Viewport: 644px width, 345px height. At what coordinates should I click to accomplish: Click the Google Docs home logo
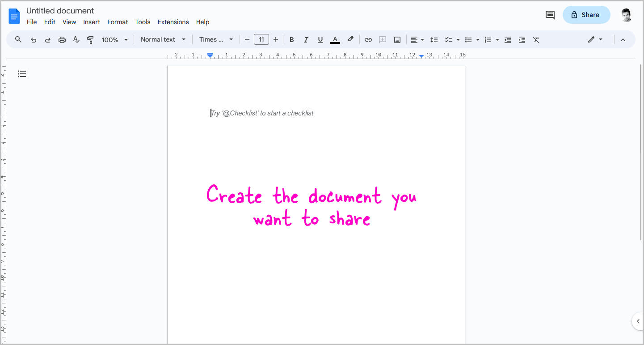pos(14,17)
